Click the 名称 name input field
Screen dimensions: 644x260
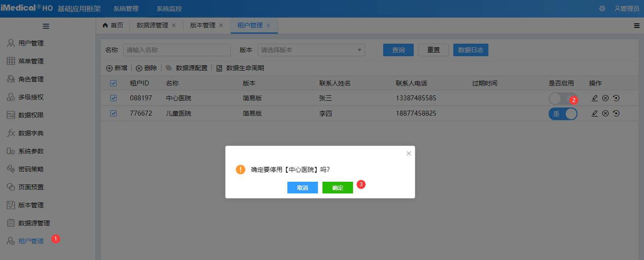coord(177,49)
